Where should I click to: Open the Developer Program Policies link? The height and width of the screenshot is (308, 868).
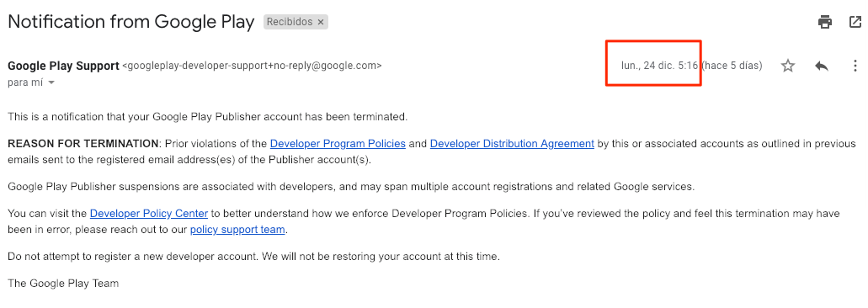click(338, 144)
